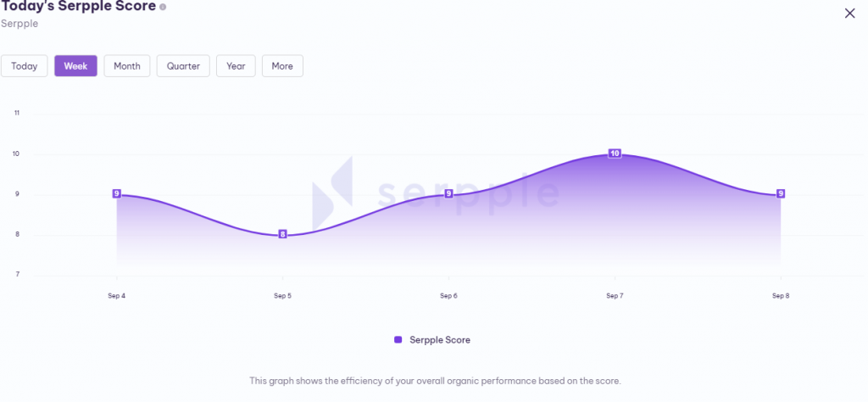
Task: Switch to the Week view
Action: [x=75, y=66]
